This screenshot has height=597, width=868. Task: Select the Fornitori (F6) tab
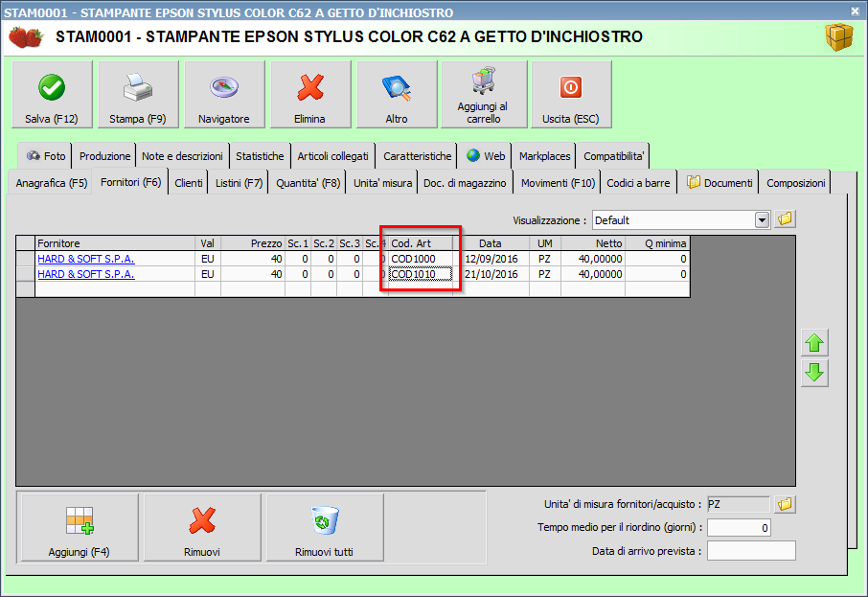[x=130, y=182]
